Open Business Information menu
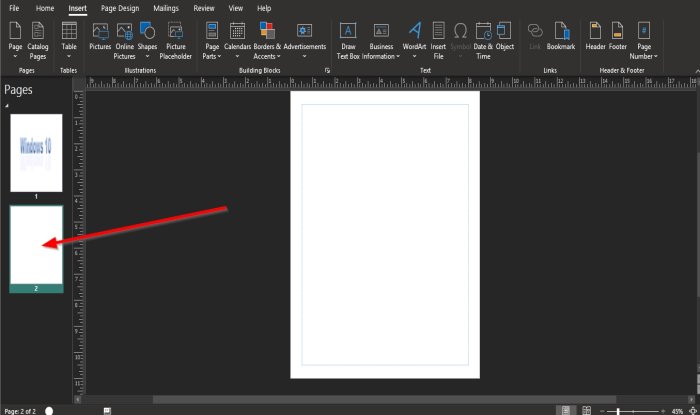This screenshot has height=415, width=700. point(381,41)
